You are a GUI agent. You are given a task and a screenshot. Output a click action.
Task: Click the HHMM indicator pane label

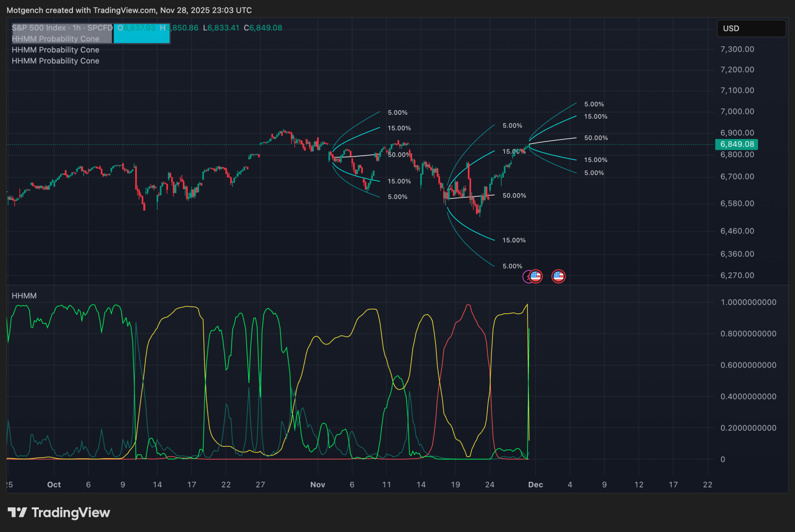tap(24, 296)
